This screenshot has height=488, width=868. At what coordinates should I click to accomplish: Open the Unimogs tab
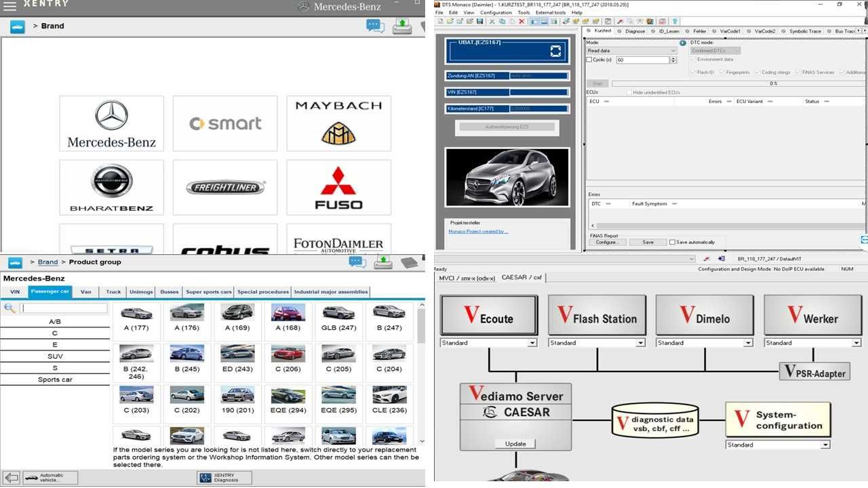pos(142,292)
